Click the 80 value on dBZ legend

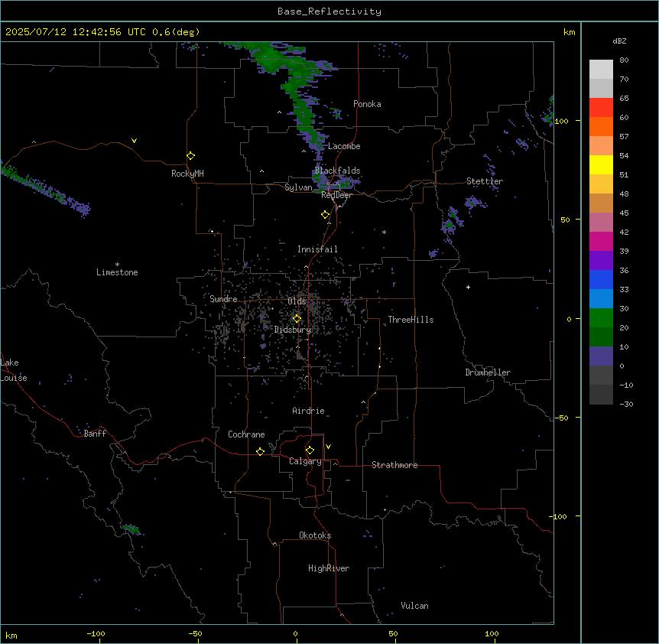click(624, 60)
